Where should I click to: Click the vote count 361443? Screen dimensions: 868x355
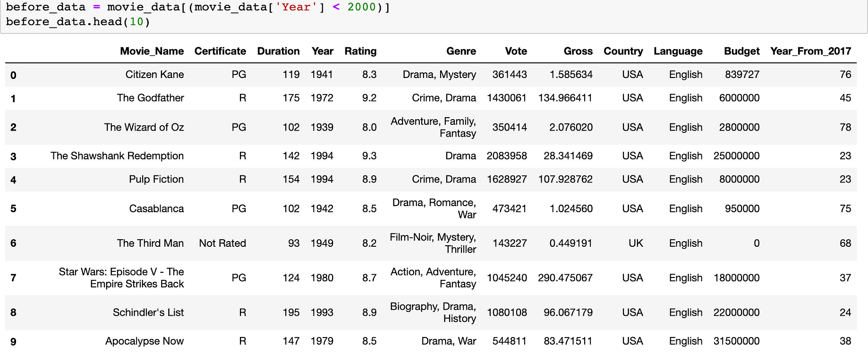pos(510,75)
